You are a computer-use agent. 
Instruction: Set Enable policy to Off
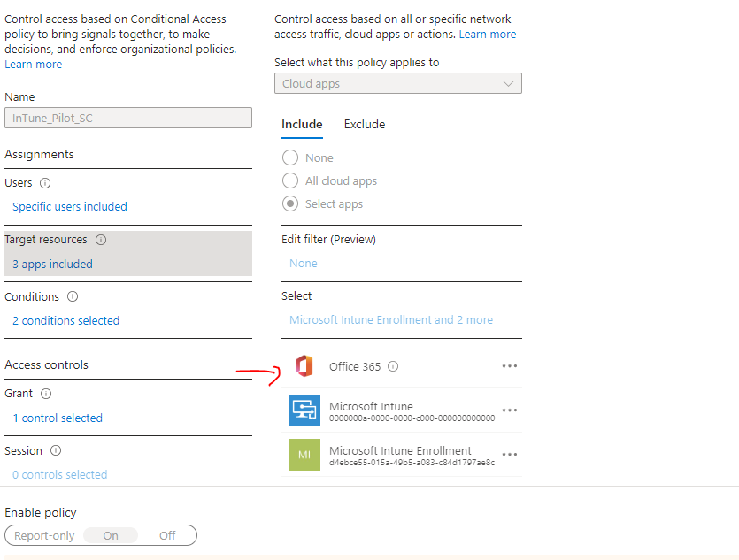point(167,535)
